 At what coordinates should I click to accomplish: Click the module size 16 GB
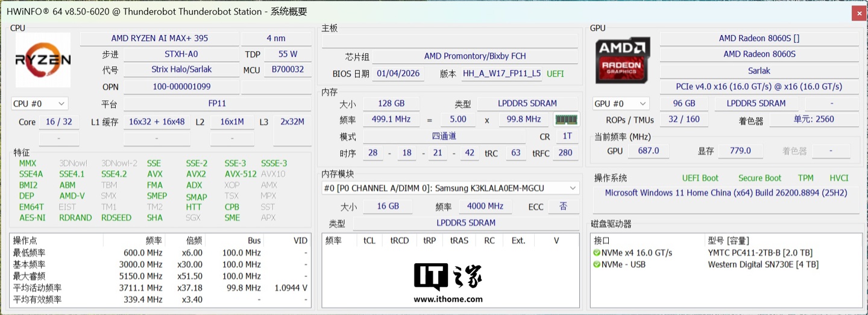[x=388, y=206]
